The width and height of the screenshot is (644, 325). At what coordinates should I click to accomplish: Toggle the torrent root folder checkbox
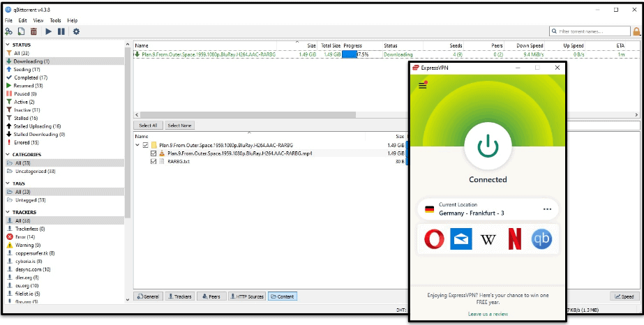(145, 145)
